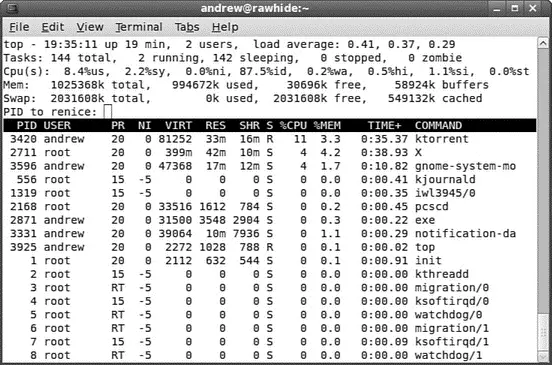Screen dimensions: 552x365
Task: Click the COMMAND column header
Action: tap(438, 126)
